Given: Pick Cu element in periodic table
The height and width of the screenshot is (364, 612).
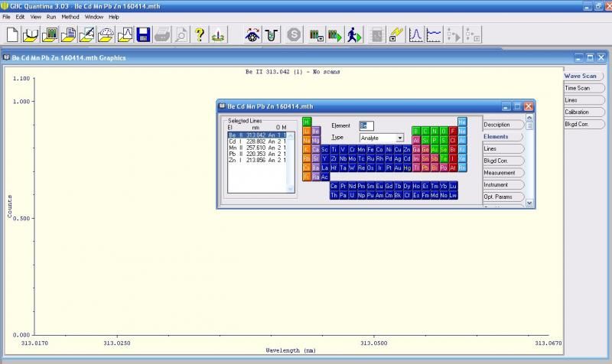Looking at the screenshot, I should tap(398, 149).
